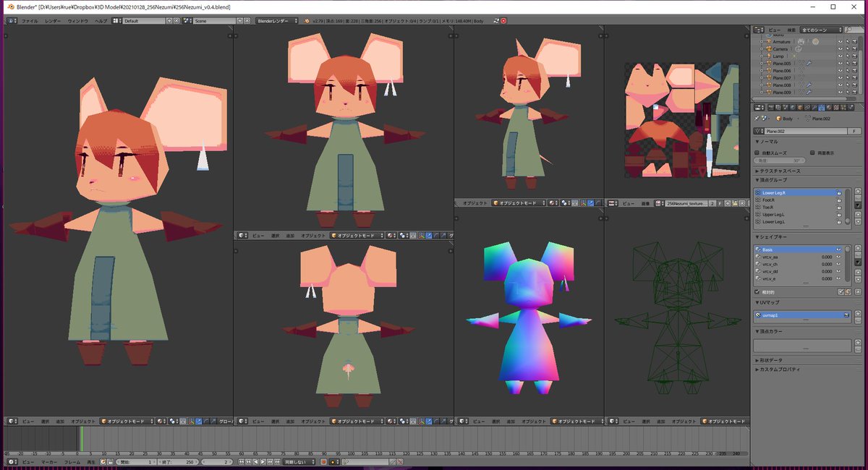Clear shape keys with the X button

click(858, 292)
